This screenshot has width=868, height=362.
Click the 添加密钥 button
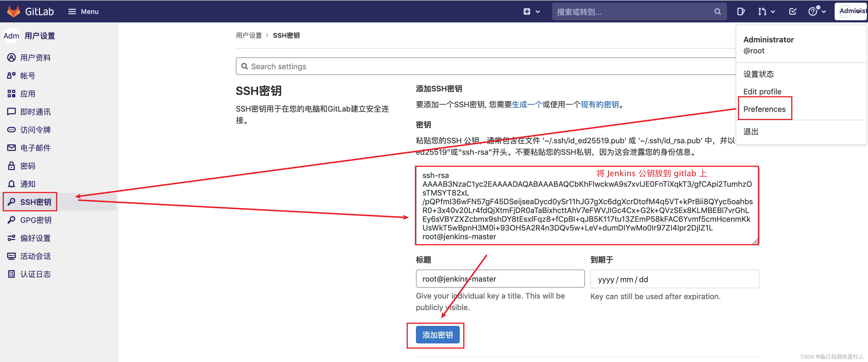[x=437, y=335]
